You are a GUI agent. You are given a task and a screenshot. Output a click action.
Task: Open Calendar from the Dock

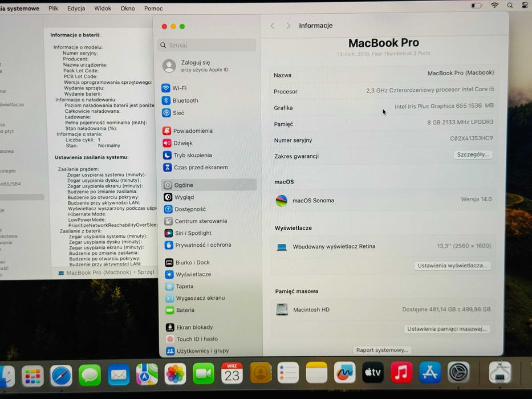pyautogui.click(x=232, y=373)
